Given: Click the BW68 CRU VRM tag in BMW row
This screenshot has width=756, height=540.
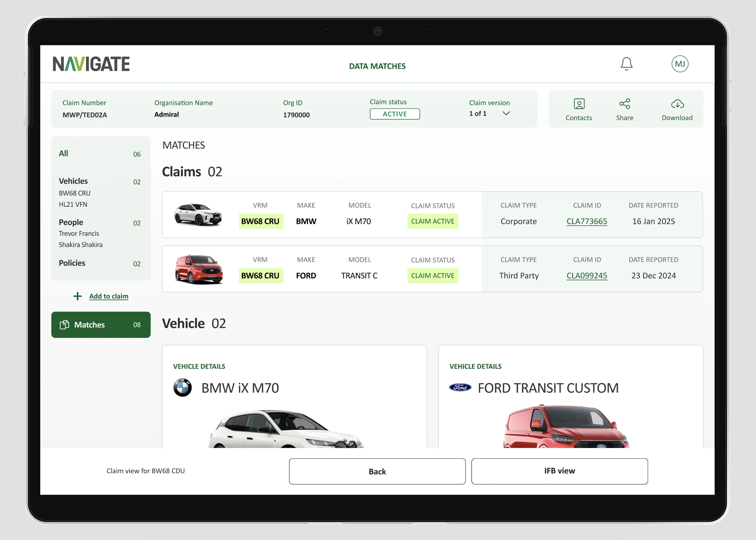Looking at the screenshot, I should (x=260, y=221).
